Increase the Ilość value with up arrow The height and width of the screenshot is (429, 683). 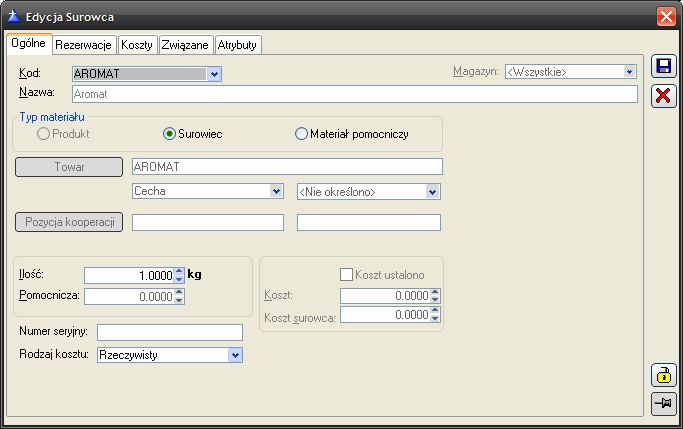pos(179,272)
